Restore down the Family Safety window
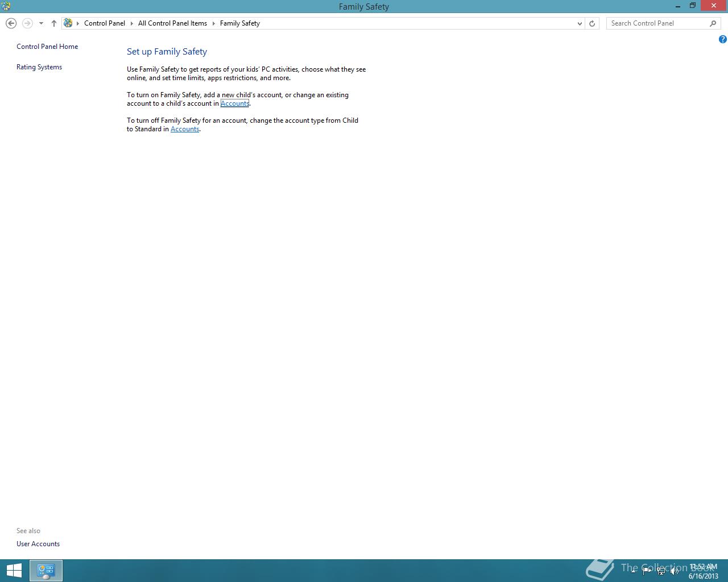The height and width of the screenshot is (582, 728). pos(693,6)
